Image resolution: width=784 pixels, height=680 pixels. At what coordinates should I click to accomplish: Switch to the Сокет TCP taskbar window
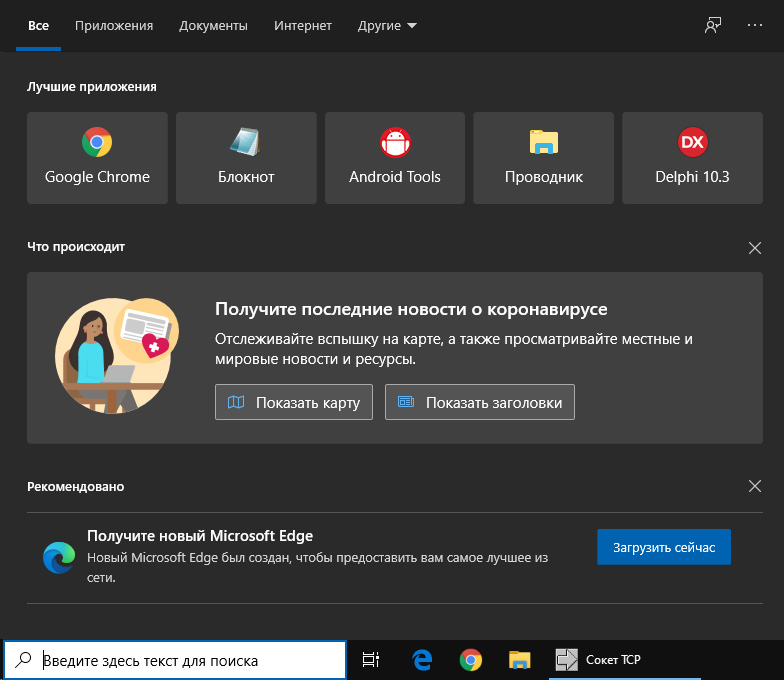tap(625, 660)
